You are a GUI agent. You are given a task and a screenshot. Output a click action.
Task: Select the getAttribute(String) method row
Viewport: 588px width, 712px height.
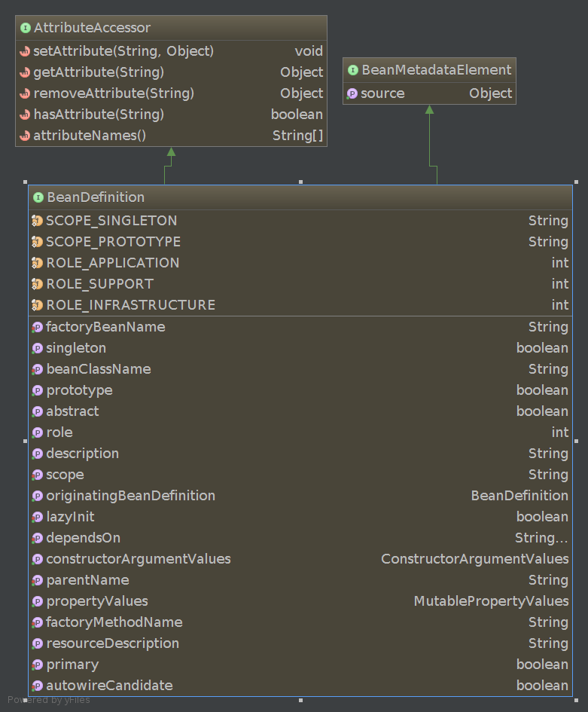tap(171, 72)
